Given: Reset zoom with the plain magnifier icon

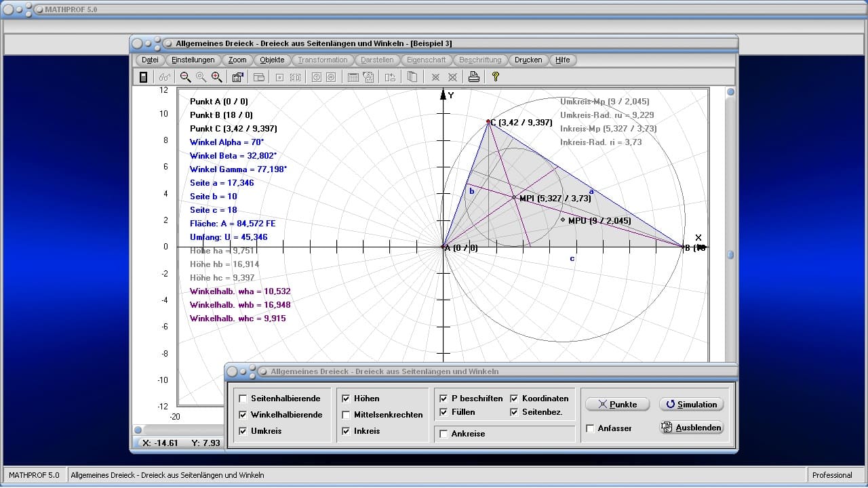Looking at the screenshot, I should coord(201,77).
